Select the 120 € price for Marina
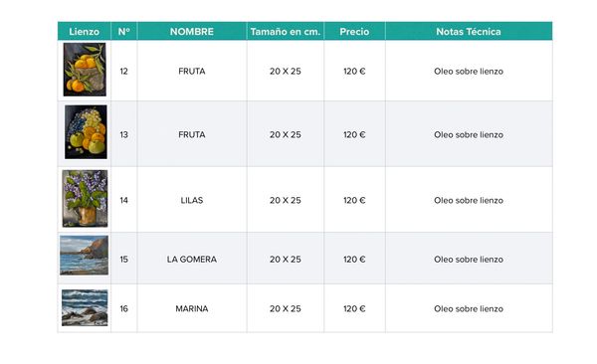 click(x=354, y=308)
